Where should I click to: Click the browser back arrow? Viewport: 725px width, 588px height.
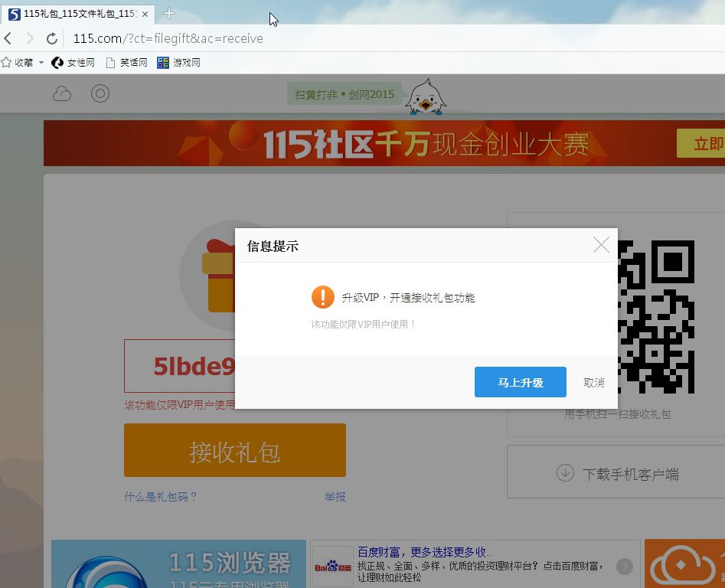tap(8, 38)
